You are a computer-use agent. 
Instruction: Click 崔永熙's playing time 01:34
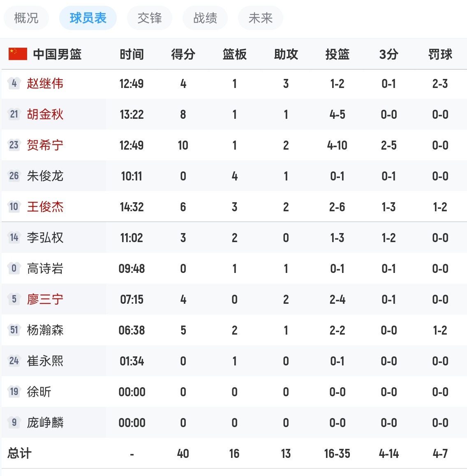tap(132, 361)
